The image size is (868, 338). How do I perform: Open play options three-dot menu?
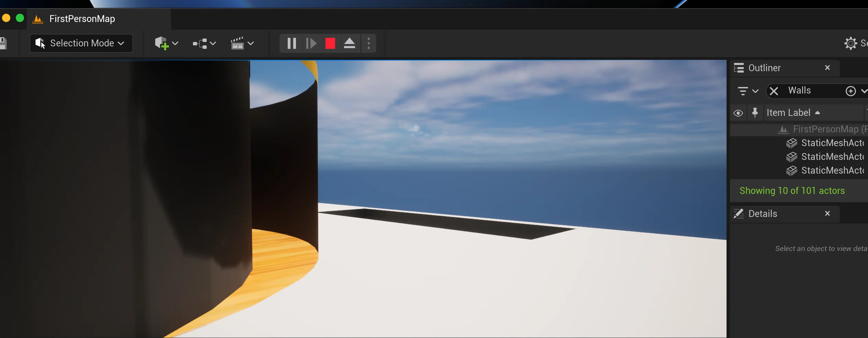pos(369,43)
